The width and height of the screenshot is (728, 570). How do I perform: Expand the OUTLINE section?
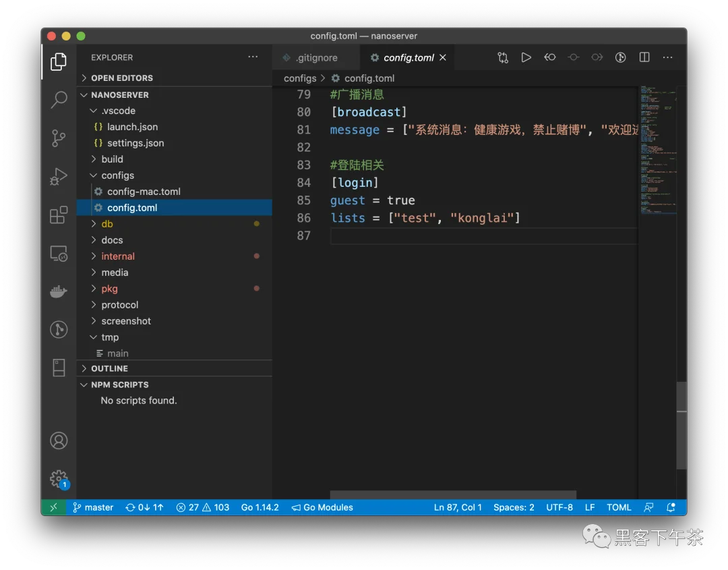click(x=175, y=368)
